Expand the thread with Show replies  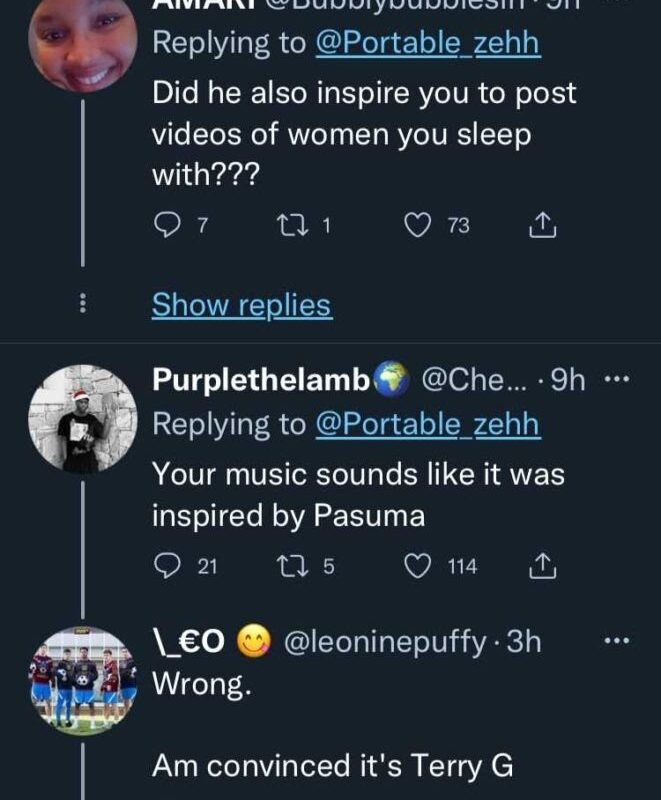click(x=241, y=305)
